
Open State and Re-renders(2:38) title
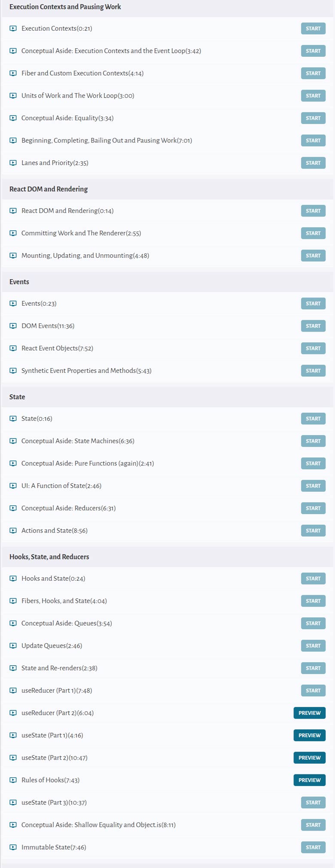tap(59, 668)
